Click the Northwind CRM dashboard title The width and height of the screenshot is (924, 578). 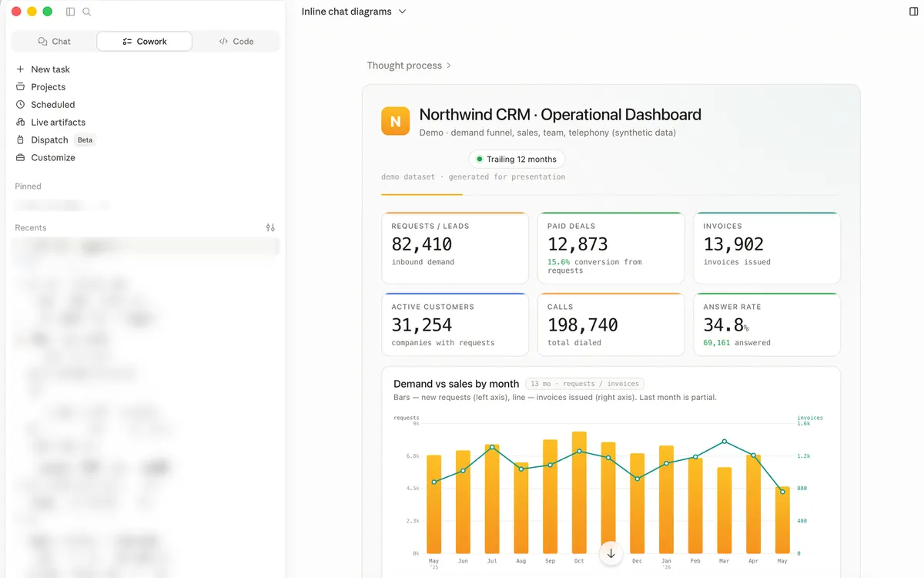560,115
